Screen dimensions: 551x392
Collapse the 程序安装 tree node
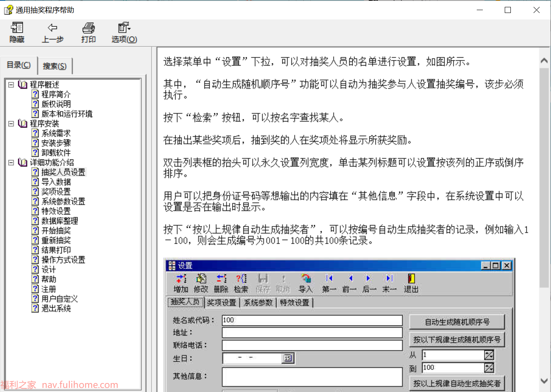pos(11,124)
